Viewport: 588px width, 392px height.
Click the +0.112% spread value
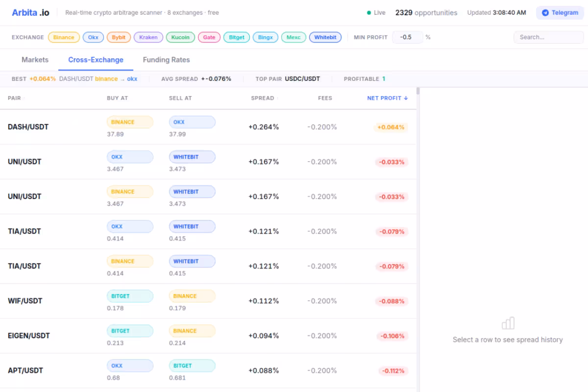(264, 301)
